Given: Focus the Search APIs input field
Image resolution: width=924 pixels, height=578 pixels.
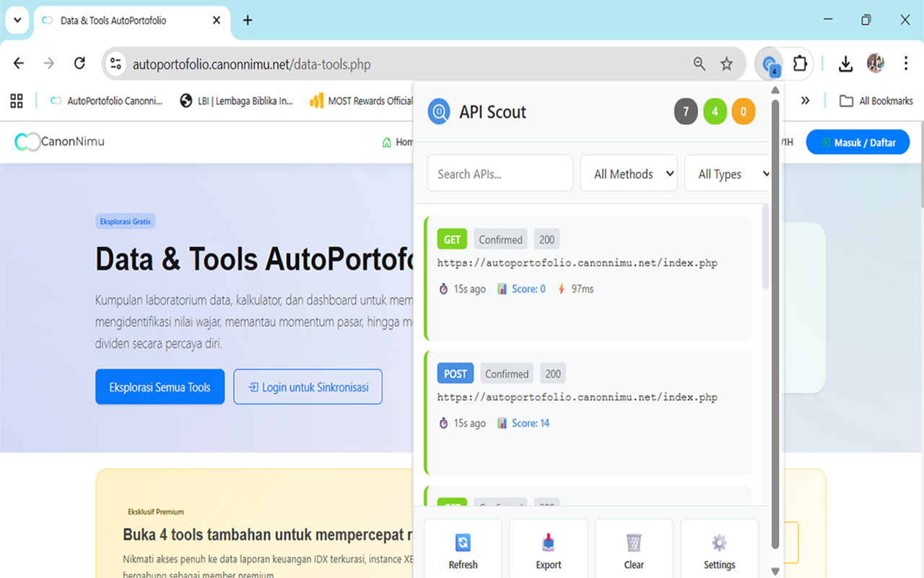Looking at the screenshot, I should point(500,173).
